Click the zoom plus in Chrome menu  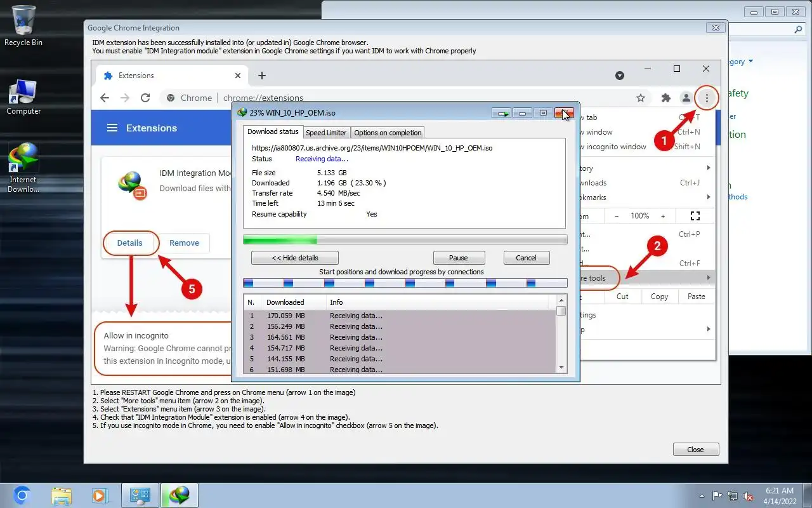pos(664,216)
